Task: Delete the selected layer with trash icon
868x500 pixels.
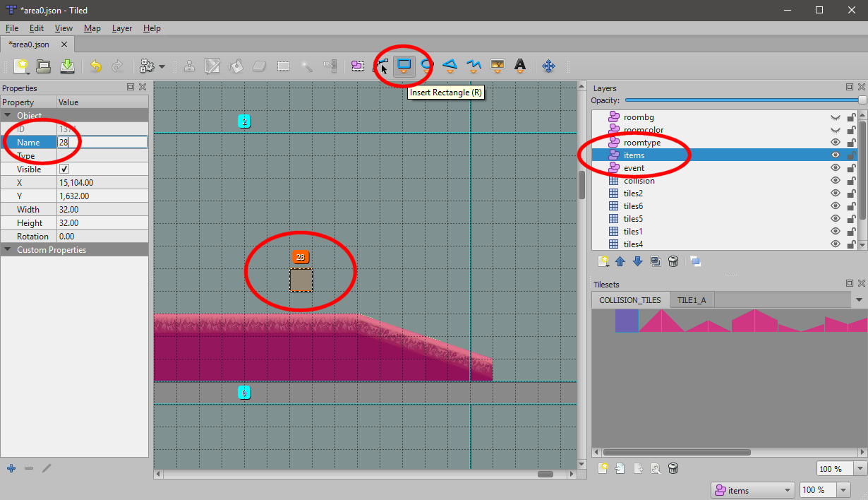Action: [x=673, y=261]
